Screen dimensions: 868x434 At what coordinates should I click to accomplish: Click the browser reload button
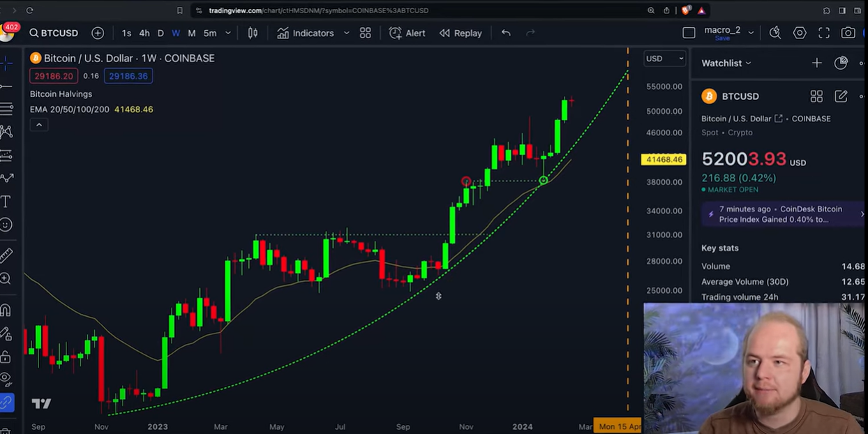tap(29, 10)
